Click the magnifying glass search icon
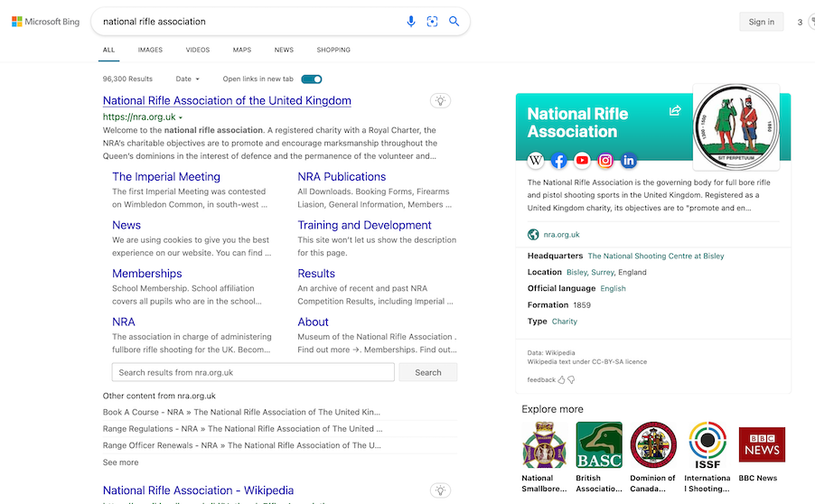Image resolution: width=815 pixels, height=504 pixels. pos(454,22)
